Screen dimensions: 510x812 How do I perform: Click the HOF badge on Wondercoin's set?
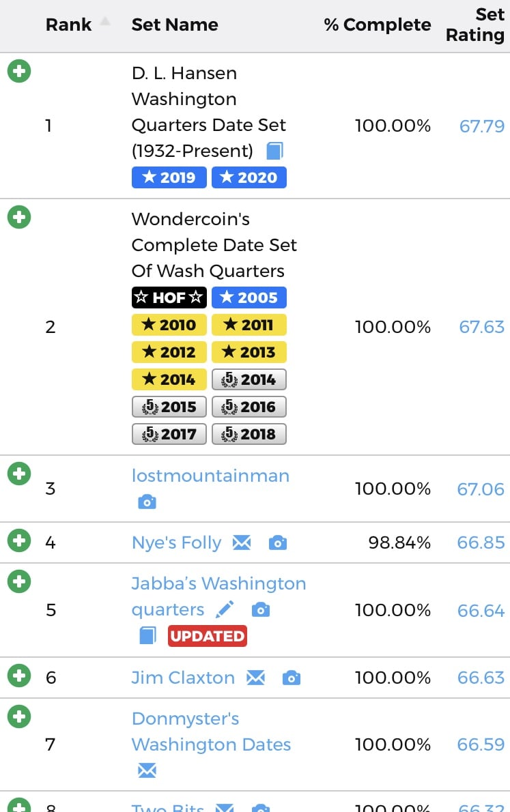pyautogui.click(x=169, y=298)
